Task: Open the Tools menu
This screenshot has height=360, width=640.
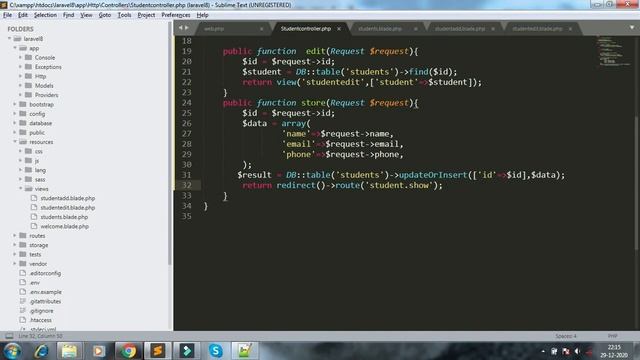Action: click(x=124, y=15)
